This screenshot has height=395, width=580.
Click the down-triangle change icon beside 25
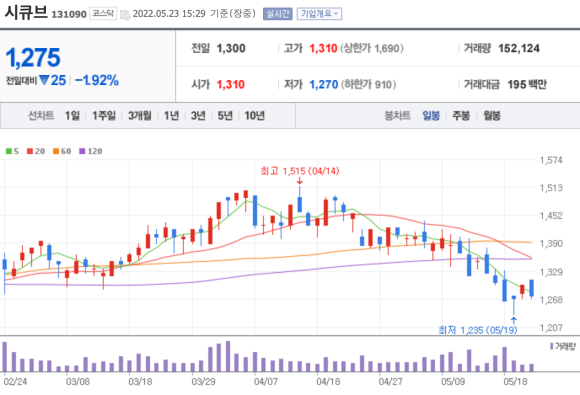[44, 80]
